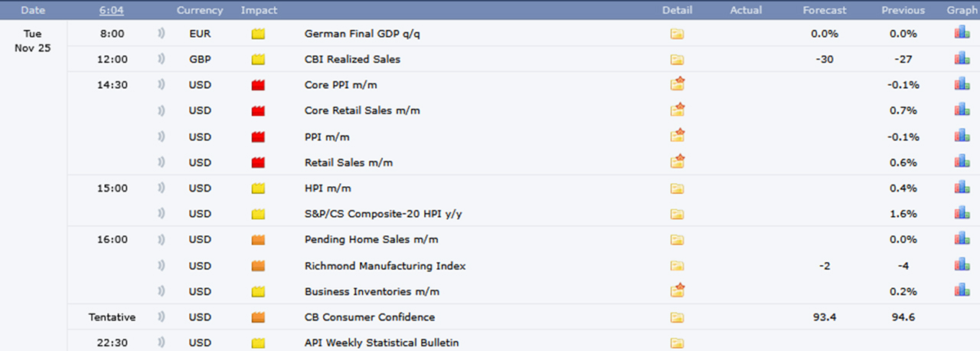
Task: Click orange impact icon for Pending Home Sales
Action: [258, 240]
